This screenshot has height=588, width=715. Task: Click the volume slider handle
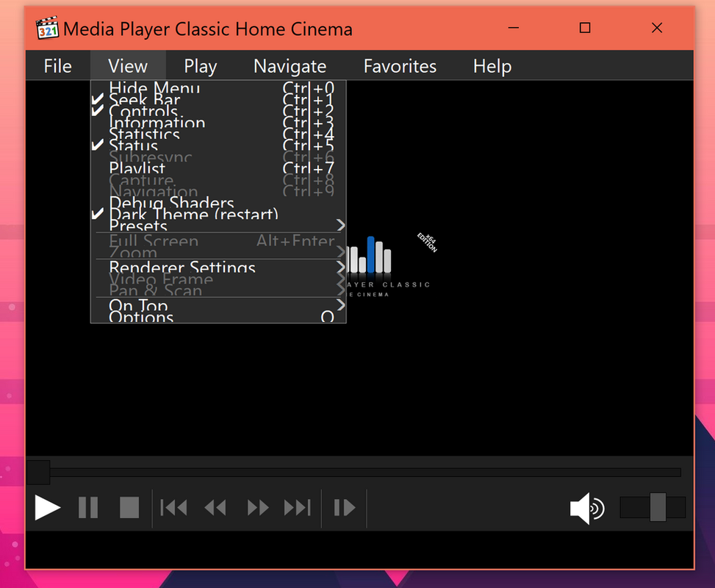[658, 507]
